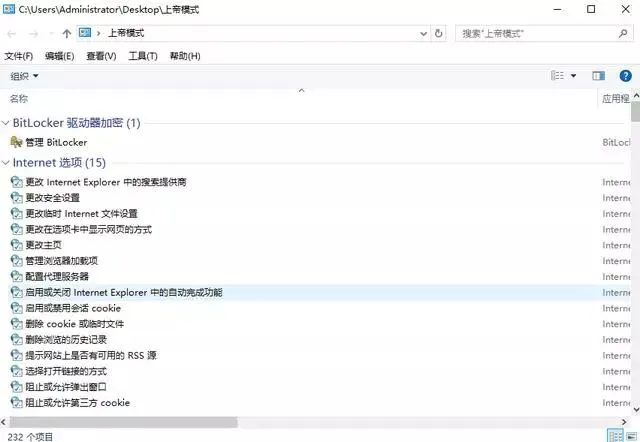The image size is (640, 442).
Task: Select 启用或禁用会话 cookie
Action: pyautogui.click(x=73, y=308)
